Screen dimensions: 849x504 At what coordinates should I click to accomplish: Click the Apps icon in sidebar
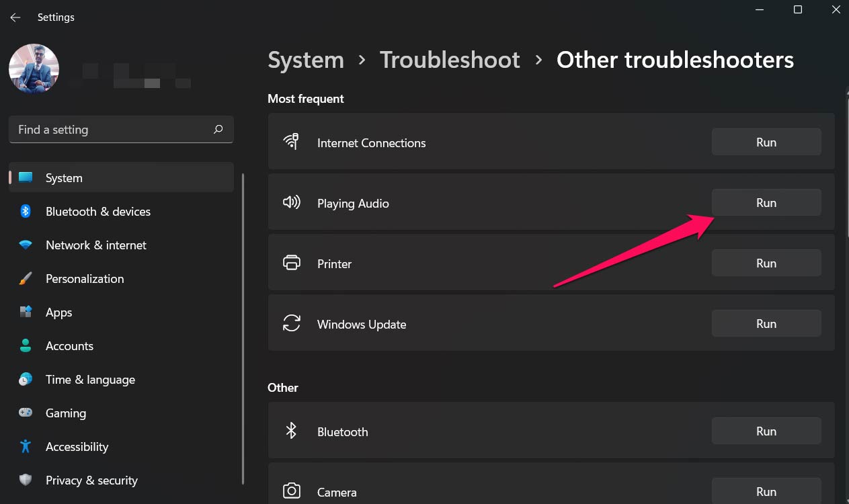pos(26,312)
